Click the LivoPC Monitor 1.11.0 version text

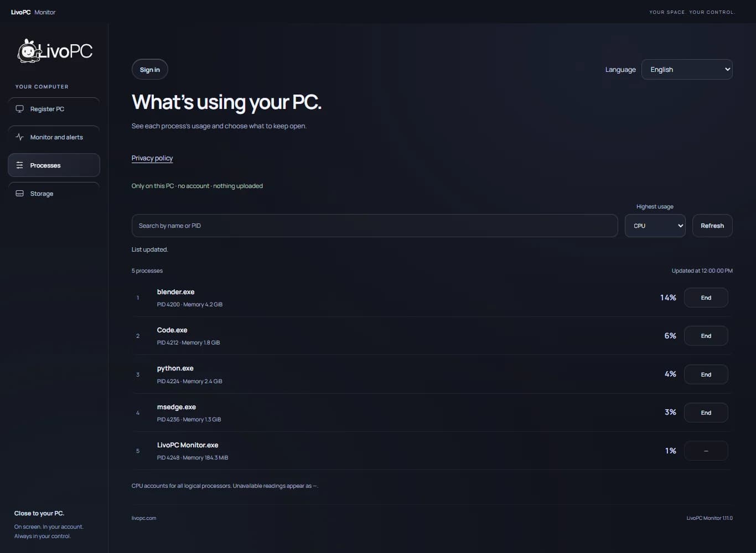pyautogui.click(x=710, y=518)
